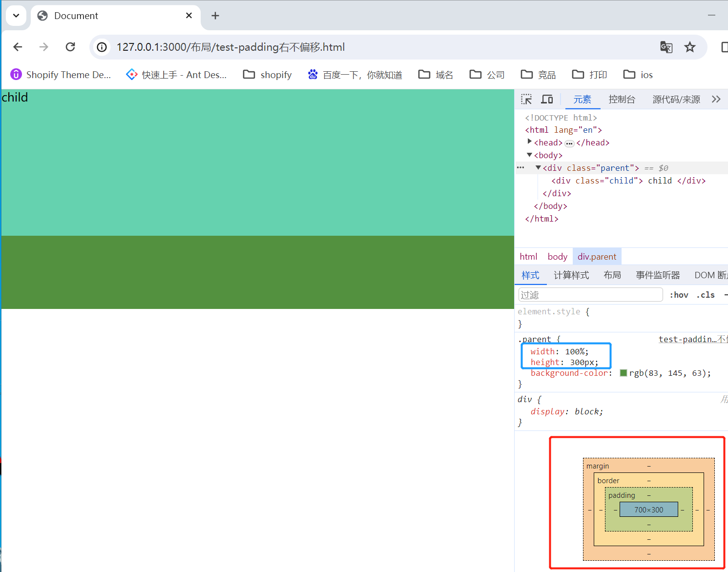Click the bookmark star icon

(690, 47)
